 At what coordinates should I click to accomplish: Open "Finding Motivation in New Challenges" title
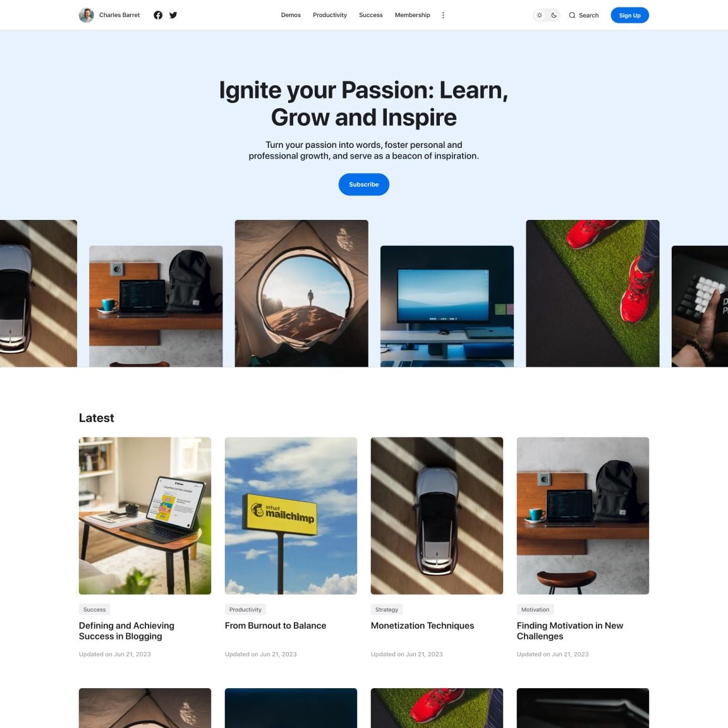click(569, 631)
